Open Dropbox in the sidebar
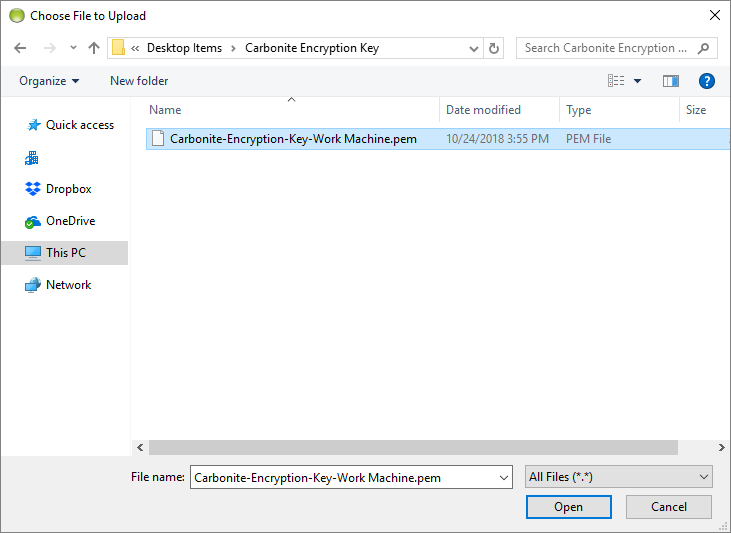Image resolution: width=731 pixels, height=533 pixels. point(68,189)
